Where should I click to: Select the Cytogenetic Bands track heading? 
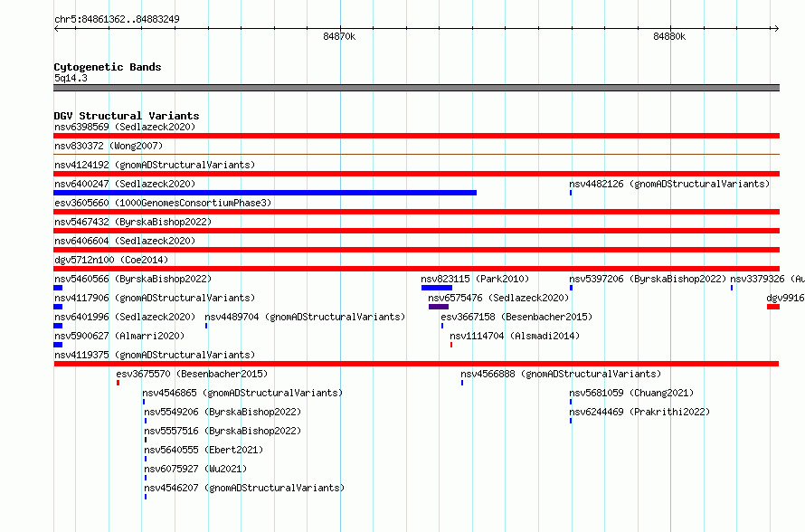pos(108,67)
